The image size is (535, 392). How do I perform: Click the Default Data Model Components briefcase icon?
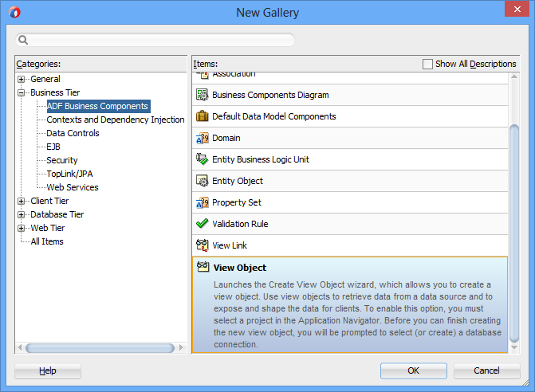point(202,116)
